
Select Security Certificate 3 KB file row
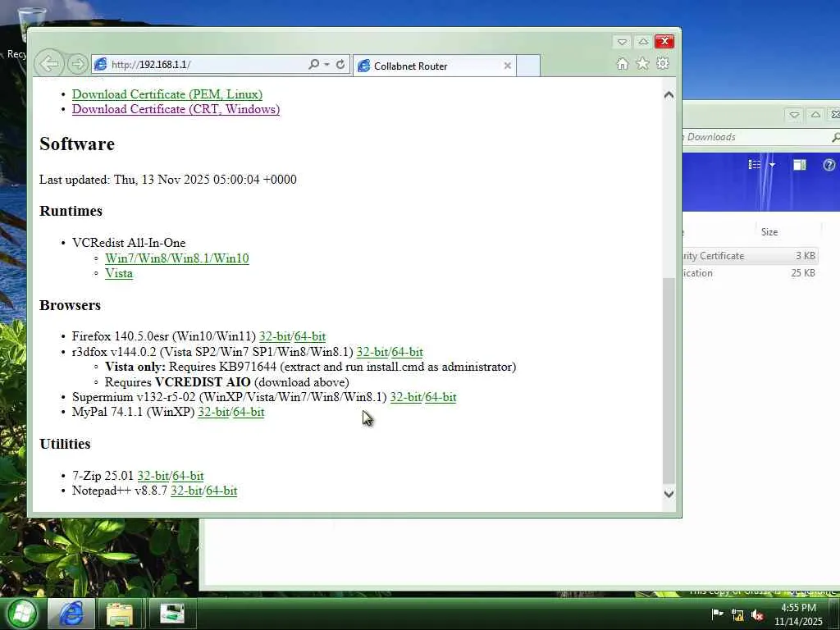coord(750,256)
